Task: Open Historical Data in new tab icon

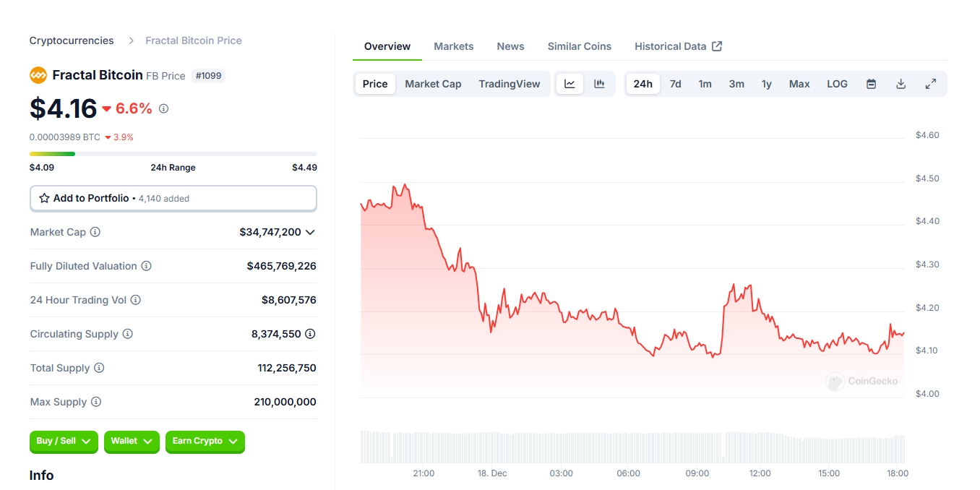Action: 716,46
